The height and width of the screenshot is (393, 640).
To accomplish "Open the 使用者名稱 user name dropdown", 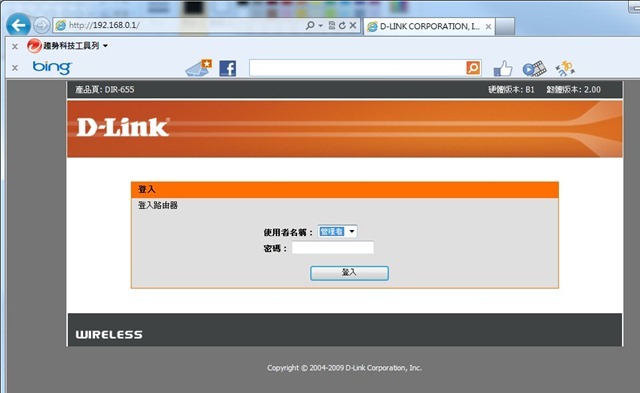I will 338,232.
